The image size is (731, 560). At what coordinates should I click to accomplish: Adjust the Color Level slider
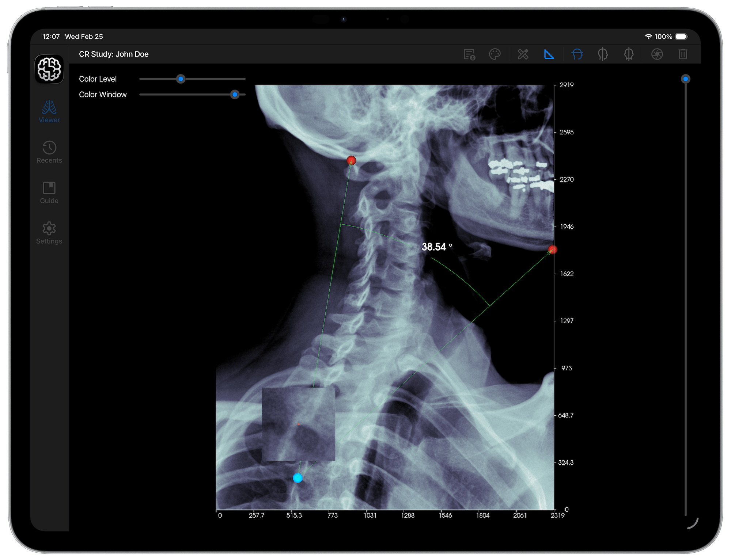click(x=181, y=79)
